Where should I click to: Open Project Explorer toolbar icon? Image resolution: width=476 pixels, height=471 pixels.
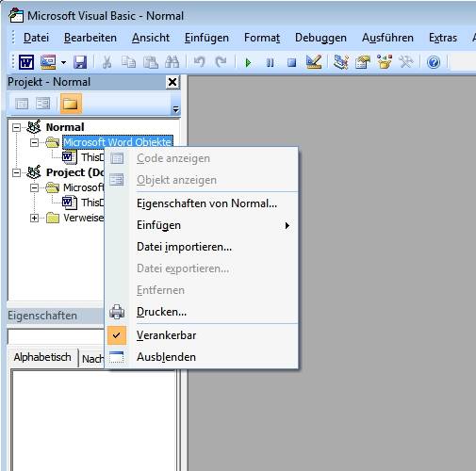(x=341, y=62)
